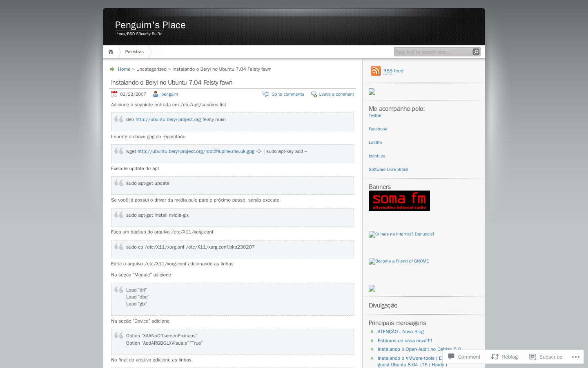Screen dimensions: 588x368
Task: Open the author link penguim
Action: 169,94
